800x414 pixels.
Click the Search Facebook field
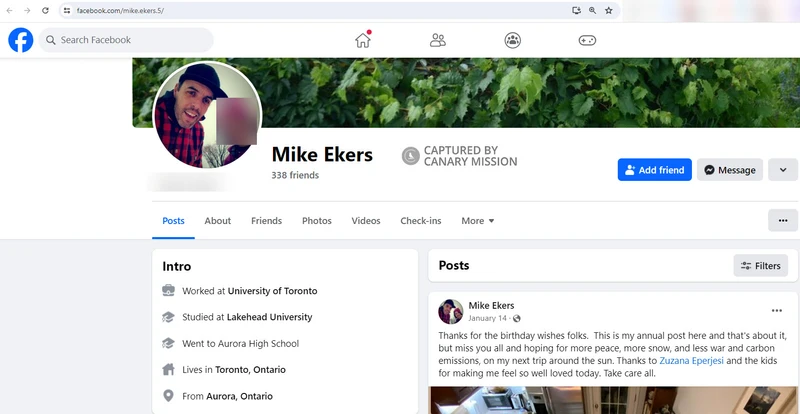coord(126,40)
